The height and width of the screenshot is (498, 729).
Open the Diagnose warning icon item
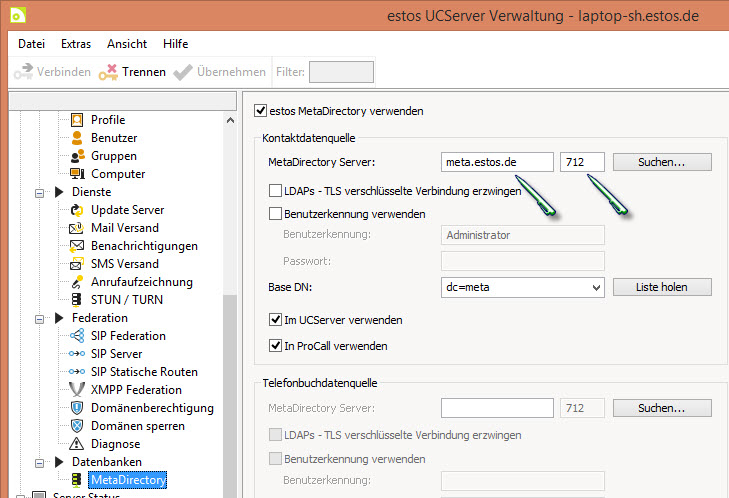coord(77,444)
